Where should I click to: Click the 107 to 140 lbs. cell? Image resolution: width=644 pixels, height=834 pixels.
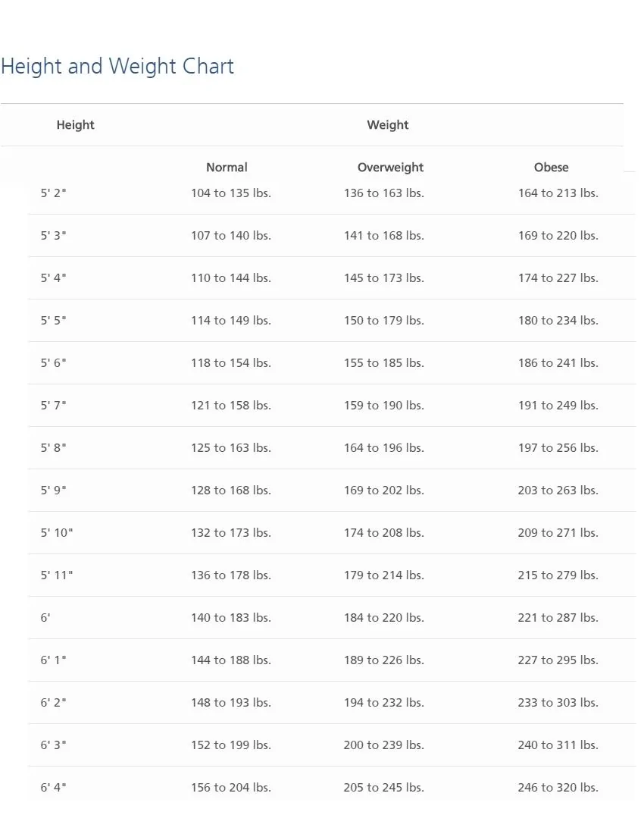point(231,236)
